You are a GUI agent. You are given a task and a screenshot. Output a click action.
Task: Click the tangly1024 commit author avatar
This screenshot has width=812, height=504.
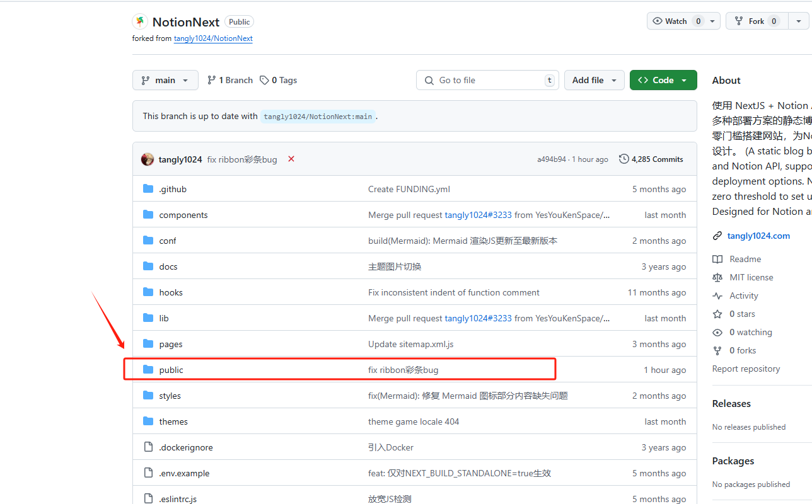(x=148, y=159)
